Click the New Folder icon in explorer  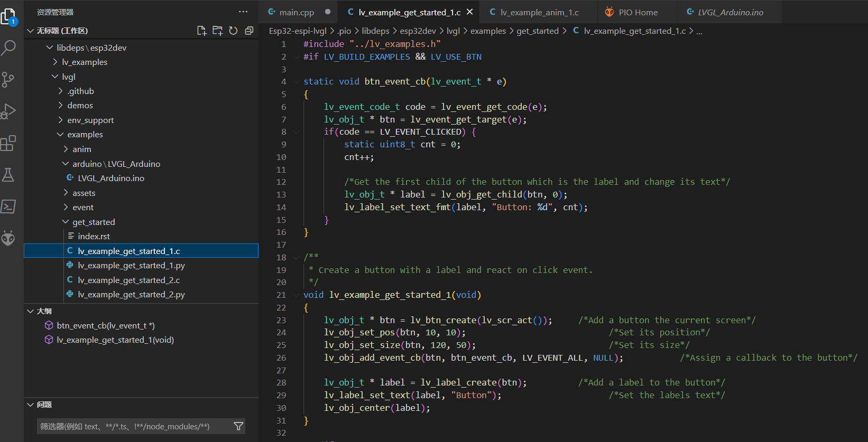point(217,31)
